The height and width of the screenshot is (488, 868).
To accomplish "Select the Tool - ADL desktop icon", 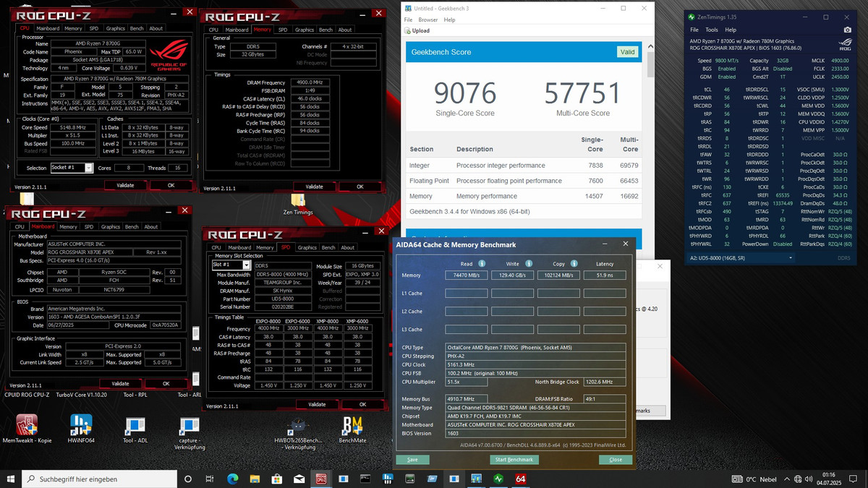I will (135, 429).
